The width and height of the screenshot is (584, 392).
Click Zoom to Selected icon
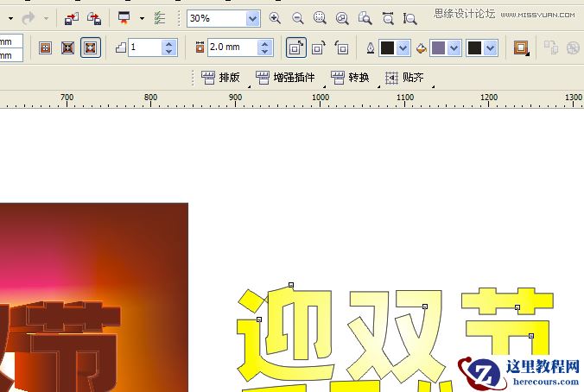pos(320,18)
